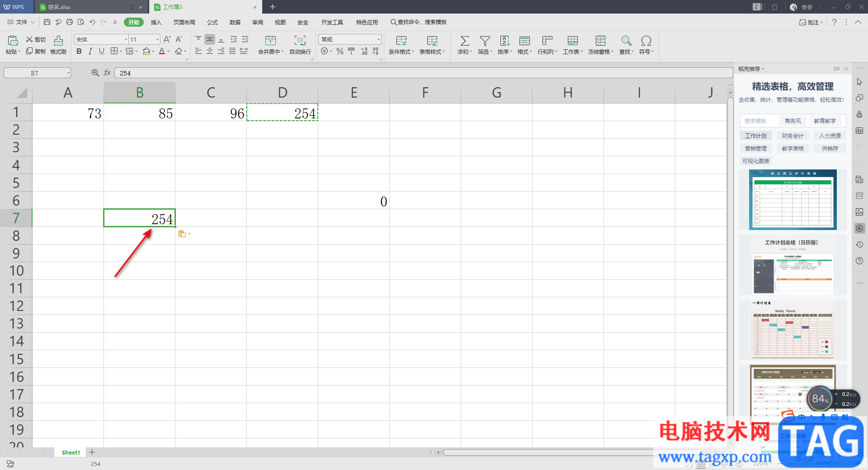
Task: Toggle top vertical alignment
Action: [x=198, y=40]
